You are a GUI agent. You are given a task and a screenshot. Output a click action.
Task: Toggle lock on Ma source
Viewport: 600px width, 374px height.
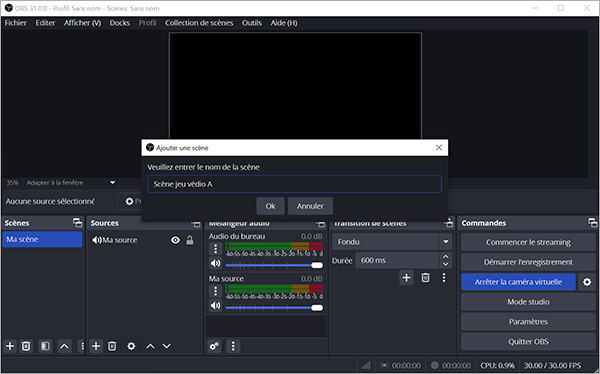[190, 240]
